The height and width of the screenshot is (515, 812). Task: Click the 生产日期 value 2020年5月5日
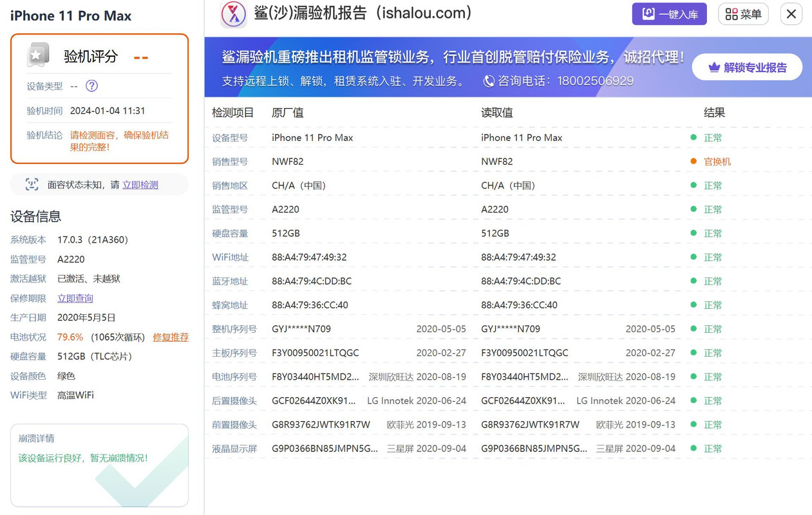click(86, 317)
